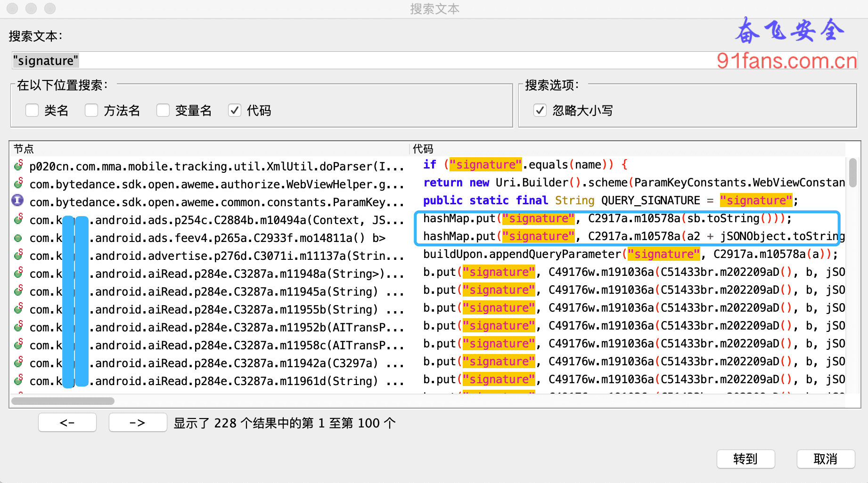Image resolution: width=868 pixels, height=483 pixels.
Task: Toggle the 变量名 (variable name) checkbox
Action: (163, 110)
